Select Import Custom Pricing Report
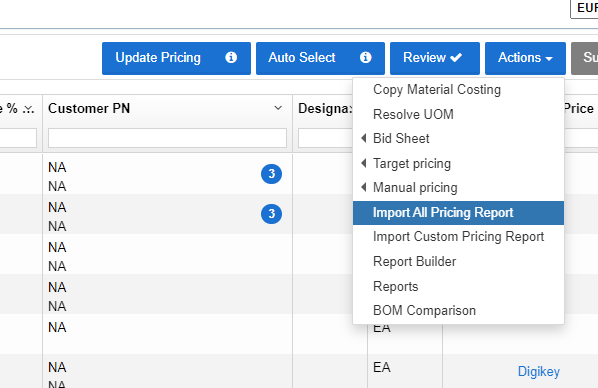This screenshot has width=598, height=388. tap(458, 237)
